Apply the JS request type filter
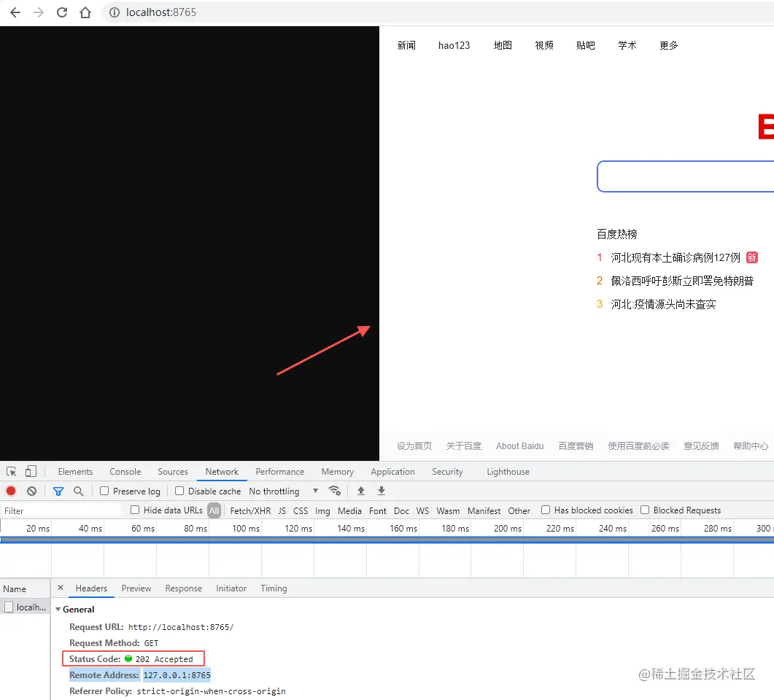The width and height of the screenshot is (774, 700). [x=282, y=510]
